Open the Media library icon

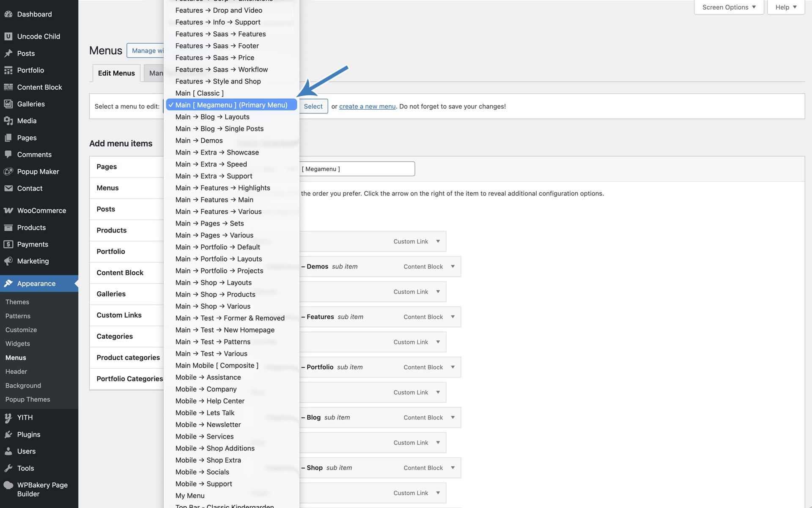(x=8, y=121)
